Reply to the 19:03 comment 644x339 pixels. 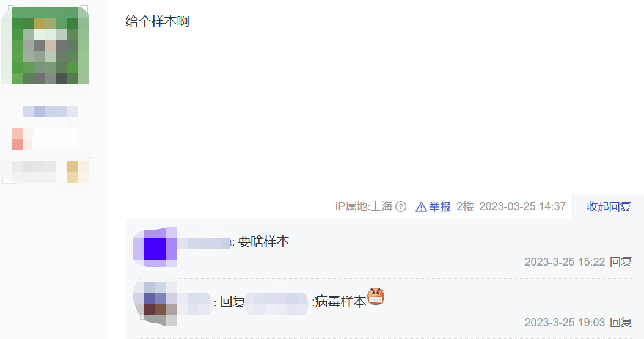click(621, 322)
